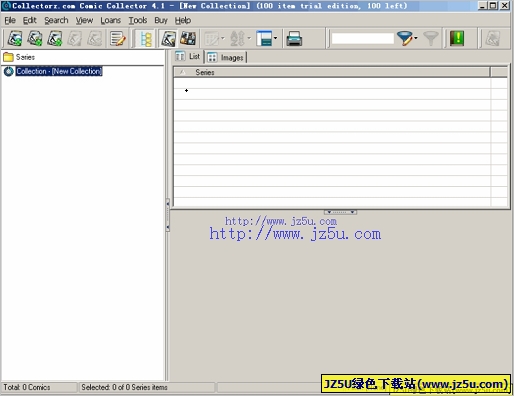514x396 pixels.
Task: Select Collection - [New Collection] tree item
Action: [x=59, y=71]
